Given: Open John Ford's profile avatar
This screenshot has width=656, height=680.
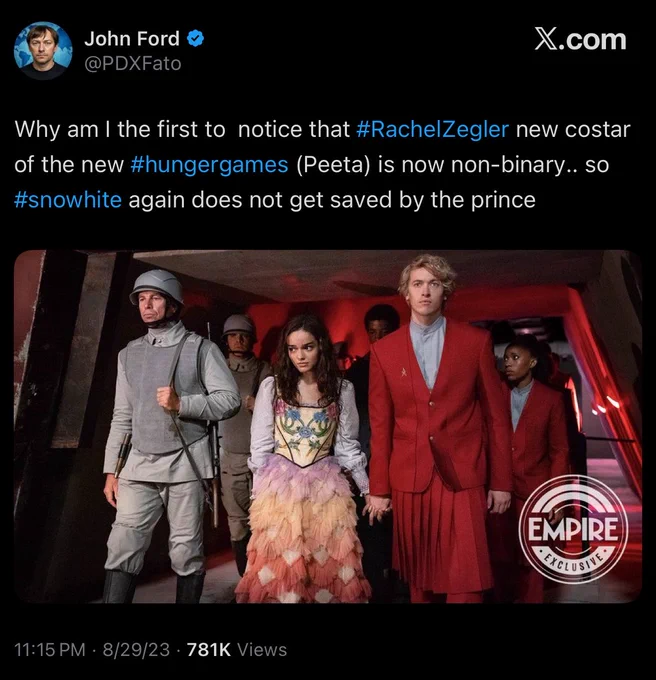Looking at the screenshot, I should (43, 51).
